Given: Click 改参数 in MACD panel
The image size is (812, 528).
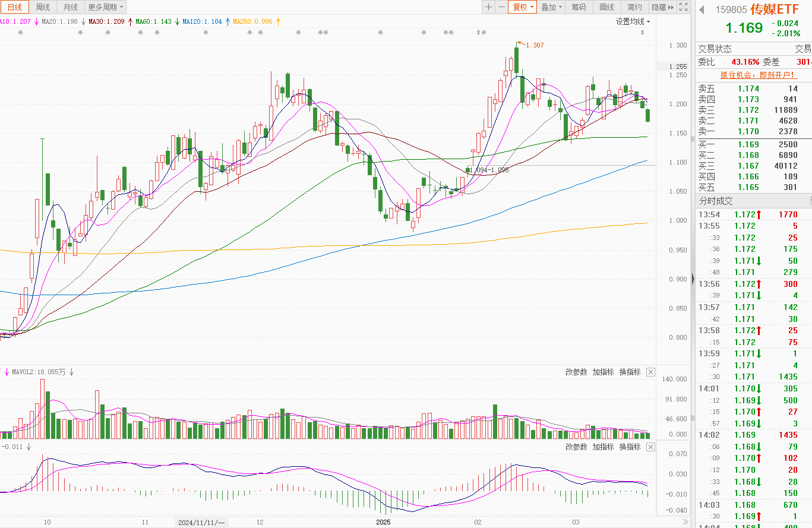Looking at the screenshot, I should tap(576, 447).
